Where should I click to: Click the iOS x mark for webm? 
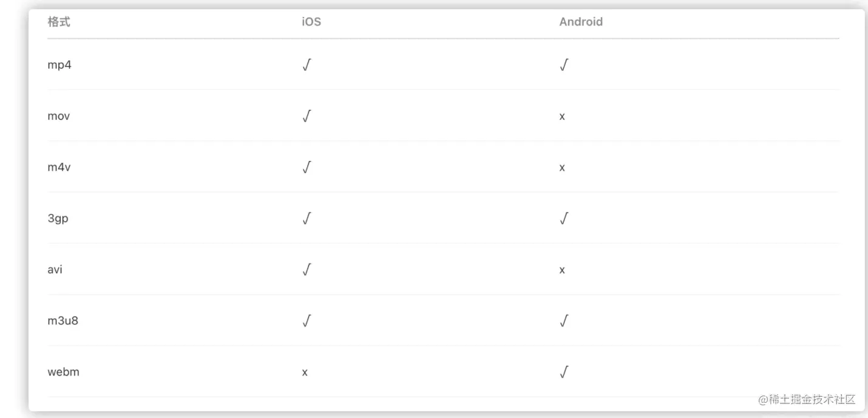coord(305,372)
